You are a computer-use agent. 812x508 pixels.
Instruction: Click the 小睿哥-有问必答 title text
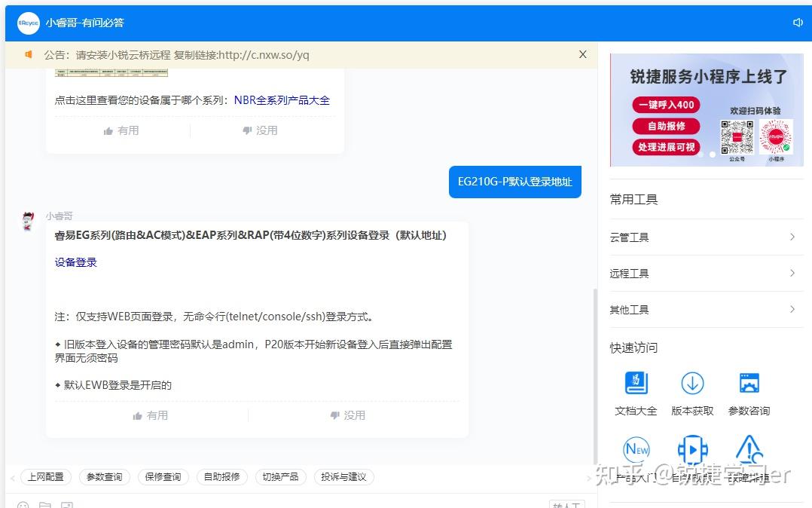pyautogui.click(x=85, y=23)
